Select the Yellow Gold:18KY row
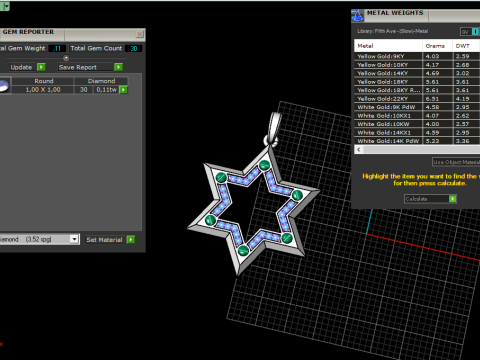Image resolution: width=480 pixels, height=360 pixels. [417, 82]
